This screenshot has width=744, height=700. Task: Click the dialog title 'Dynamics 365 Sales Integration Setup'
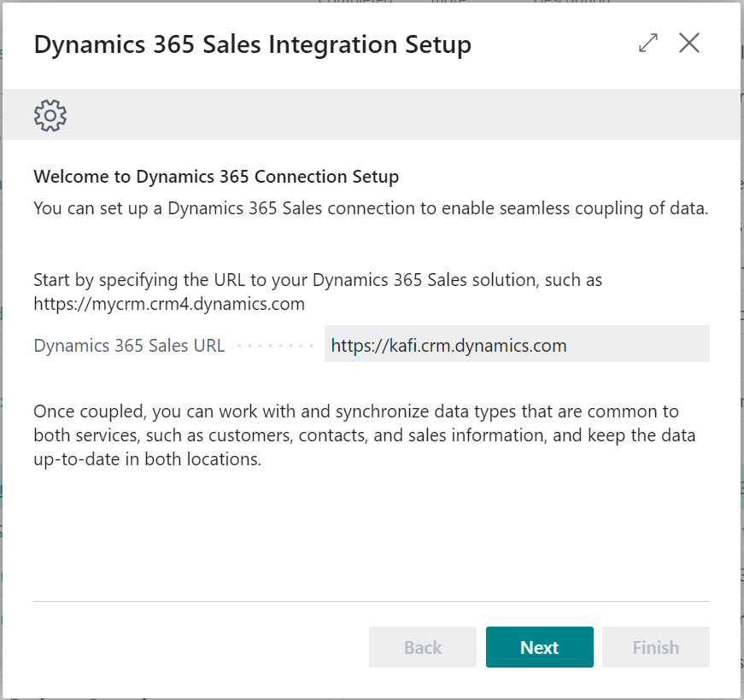(x=252, y=44)
